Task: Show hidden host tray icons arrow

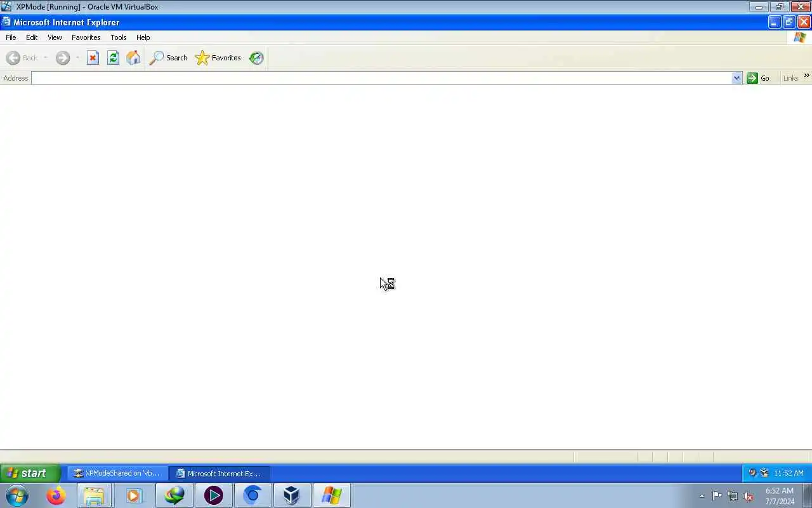Action: point(702,496)
